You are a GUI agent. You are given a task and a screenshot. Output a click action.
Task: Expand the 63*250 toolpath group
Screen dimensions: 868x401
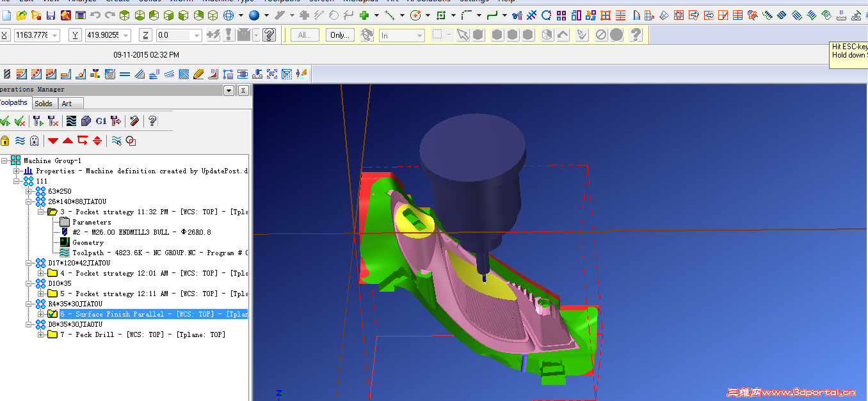pyautogui.click(x=29, y=191)
